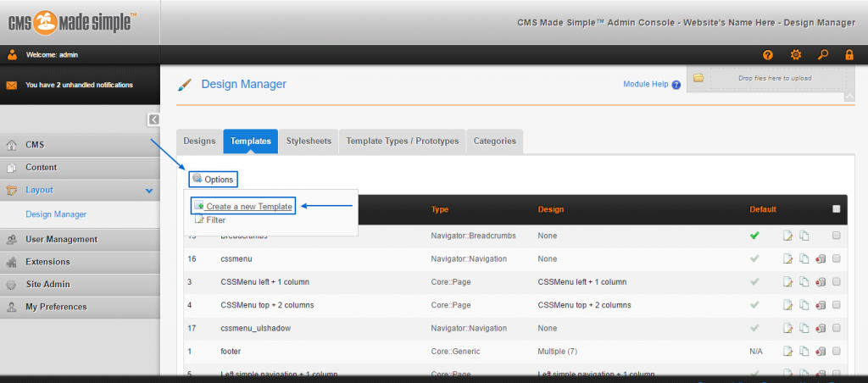
Task: Check the cssmenu row checkbox
Action: coord(837,258)
